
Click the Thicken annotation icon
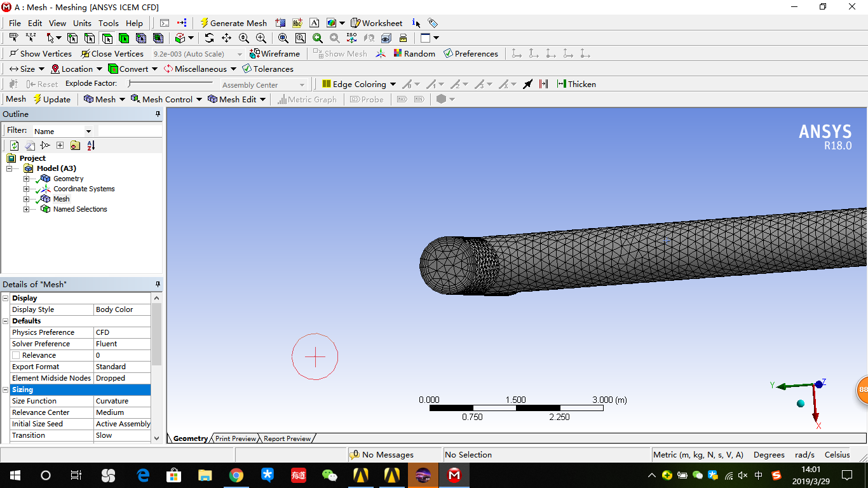pos(576,84)
